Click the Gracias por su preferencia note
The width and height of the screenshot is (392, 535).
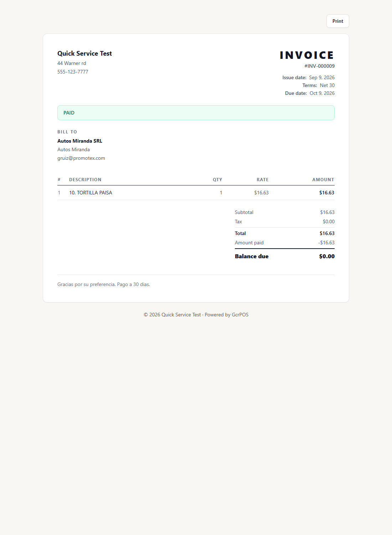(104, 284)
